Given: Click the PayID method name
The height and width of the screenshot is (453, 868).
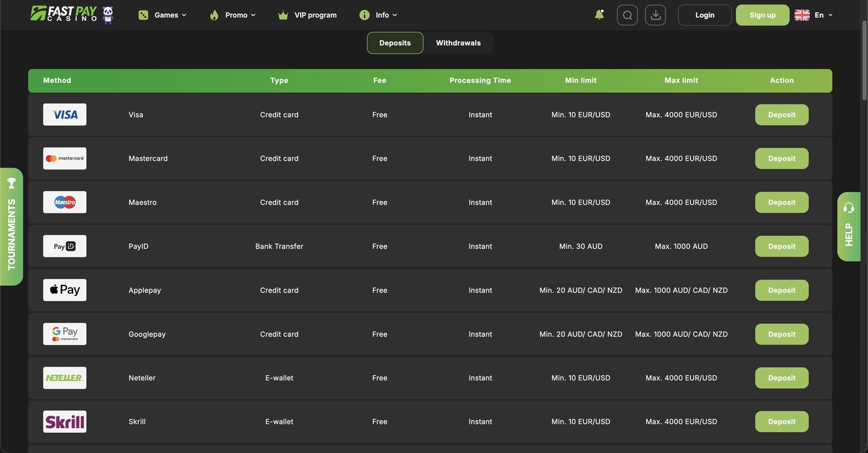Looking at the screenshot, I should [x=139, y=246].
